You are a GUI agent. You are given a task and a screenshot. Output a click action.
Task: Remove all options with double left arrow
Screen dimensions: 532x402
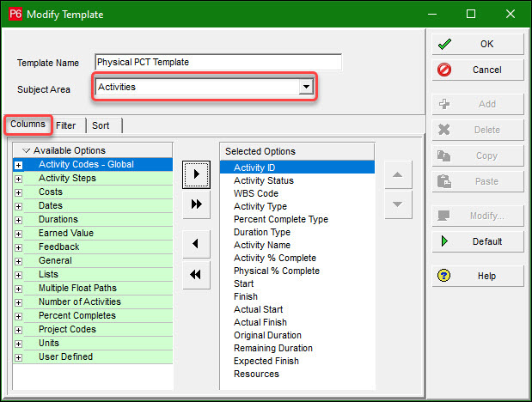[196, 275]
